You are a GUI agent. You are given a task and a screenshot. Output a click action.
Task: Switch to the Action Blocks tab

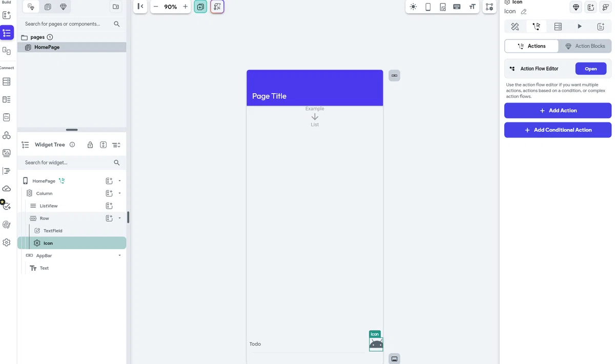point(585,46)
